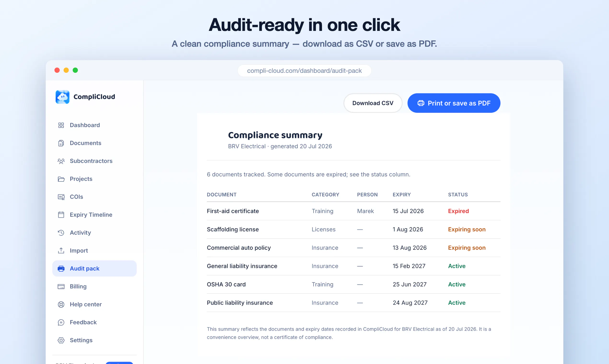Click Training category for First-aid certificate

coord(322,211)
